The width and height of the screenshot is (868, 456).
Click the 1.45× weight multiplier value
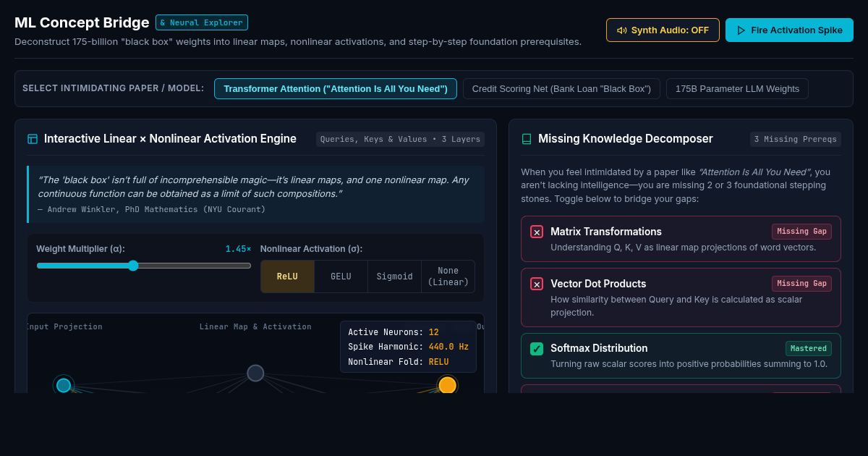coord(238,249)
